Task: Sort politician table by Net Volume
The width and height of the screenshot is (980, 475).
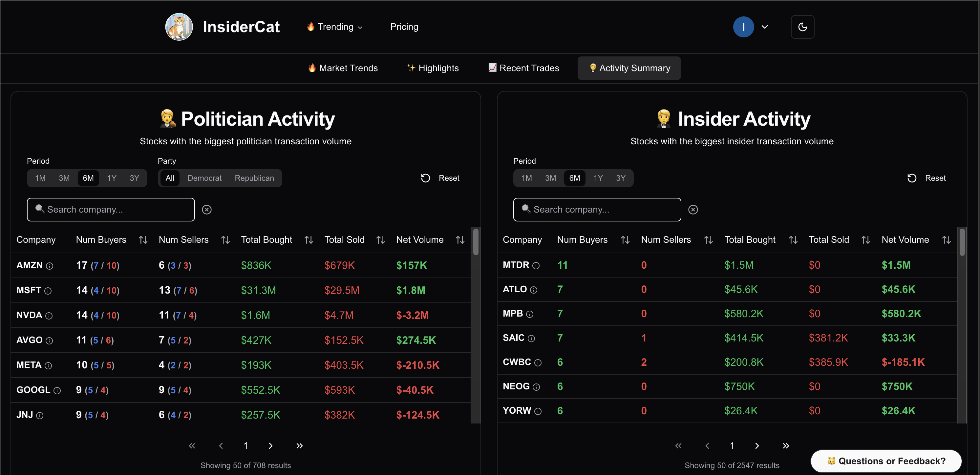Action: coord(460,239)
